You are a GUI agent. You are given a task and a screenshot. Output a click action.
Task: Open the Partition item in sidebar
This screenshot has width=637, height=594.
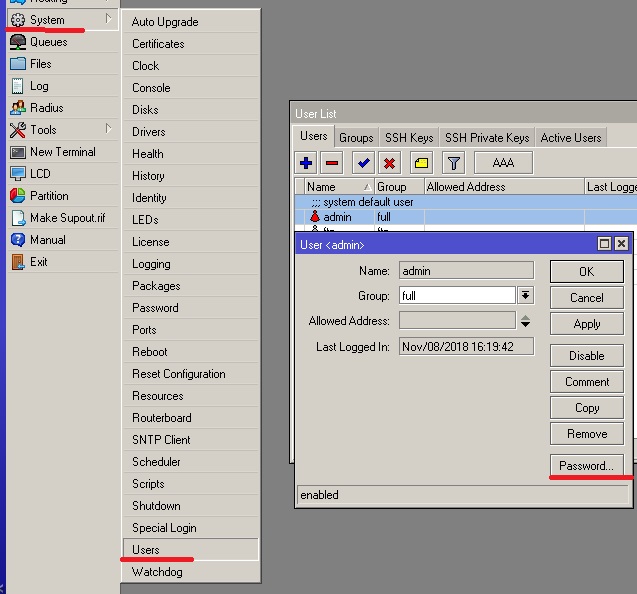[x=49, y=196]
